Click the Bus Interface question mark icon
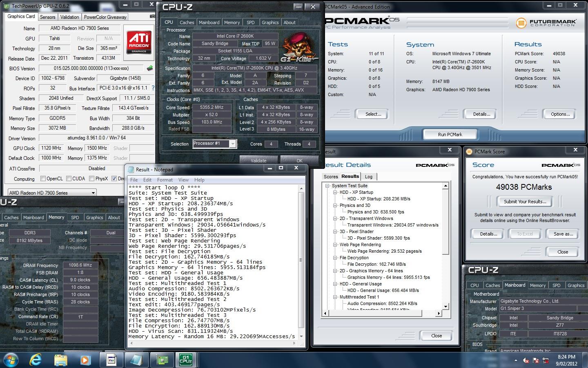Viewport: 588px width, 368px height. tap(153, 88)
